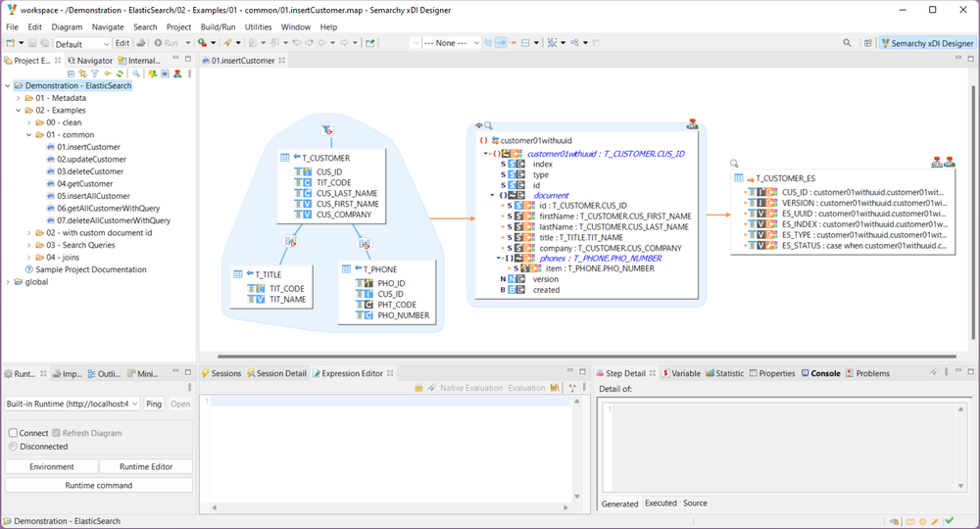The height and width of the screenshot is (529, 980).
Task: Open the Diagram menu
Action: click(x=67, y=27)
